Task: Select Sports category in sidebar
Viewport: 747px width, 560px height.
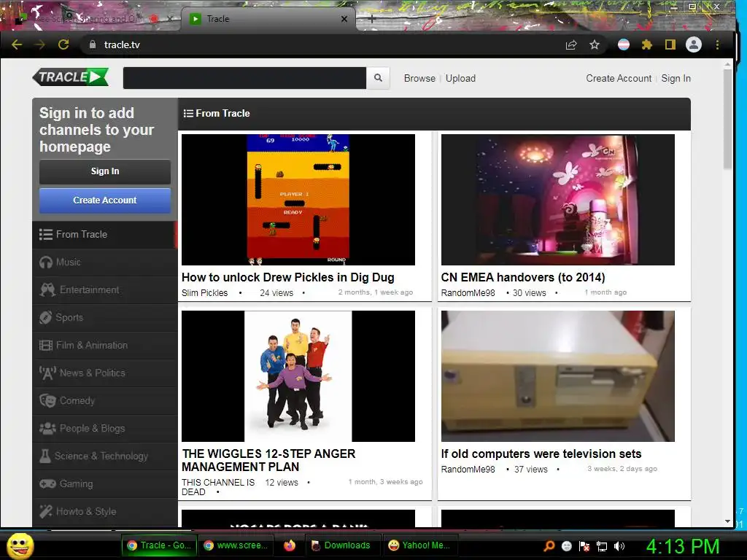Action: (x=105, y=318)
